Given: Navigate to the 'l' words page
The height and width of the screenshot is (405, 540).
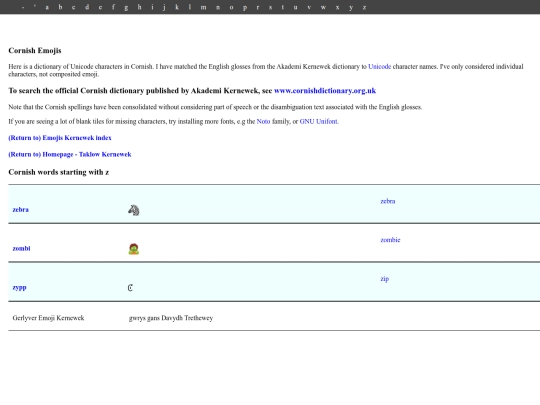Looking at the screenshot, I should (190, 7).
